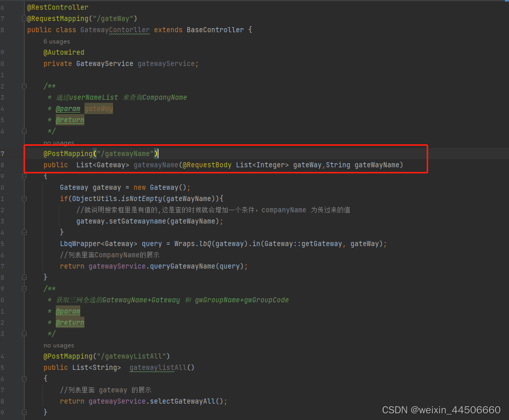
Task: Open the '6 usages' hint above @Autowired
Action: (x=56, y=41)
